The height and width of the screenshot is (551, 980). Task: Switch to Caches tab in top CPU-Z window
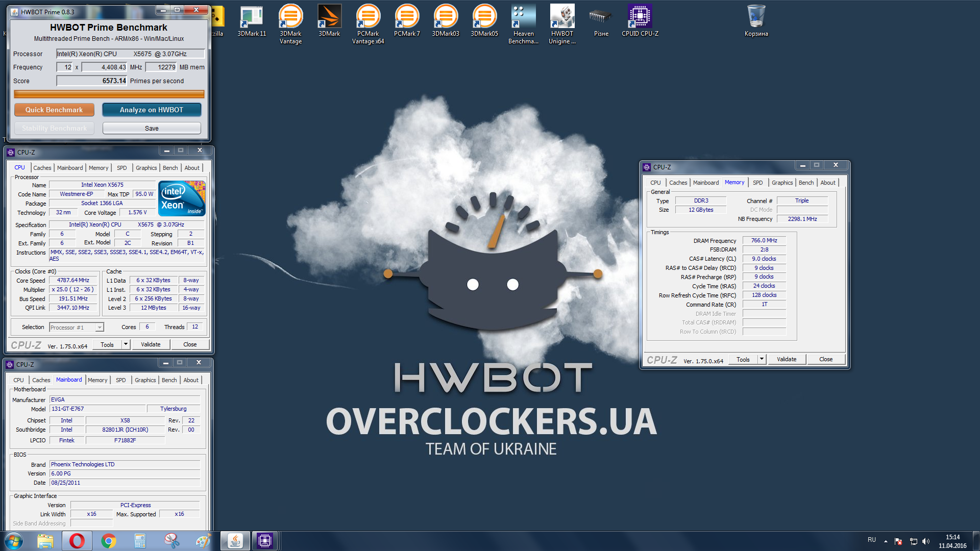point(42,168)
